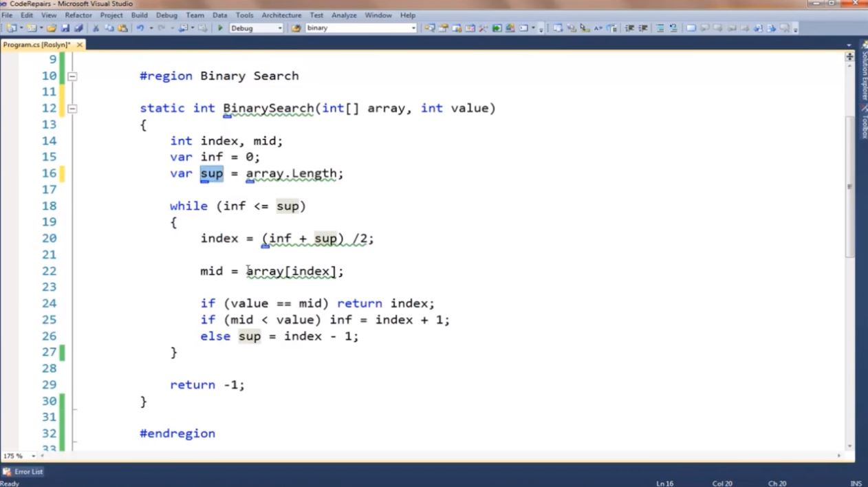Click the Undo toolbar icon

[140, 28]
